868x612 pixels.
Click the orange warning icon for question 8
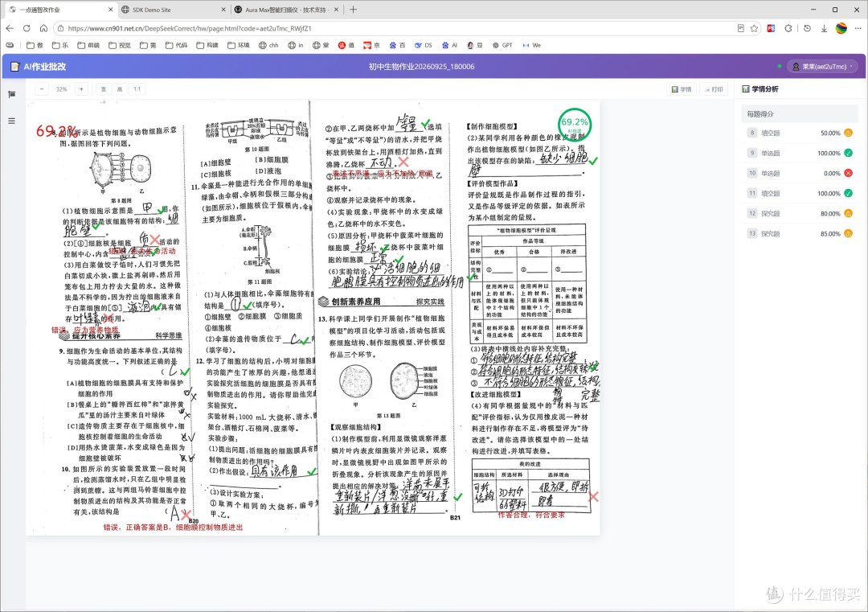coord(848,133)
